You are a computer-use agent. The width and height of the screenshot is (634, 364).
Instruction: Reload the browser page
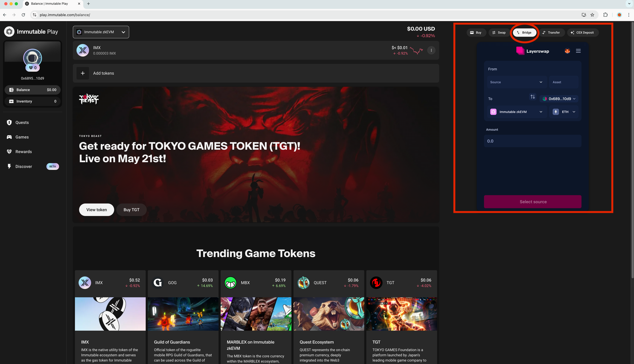[23, 15]
